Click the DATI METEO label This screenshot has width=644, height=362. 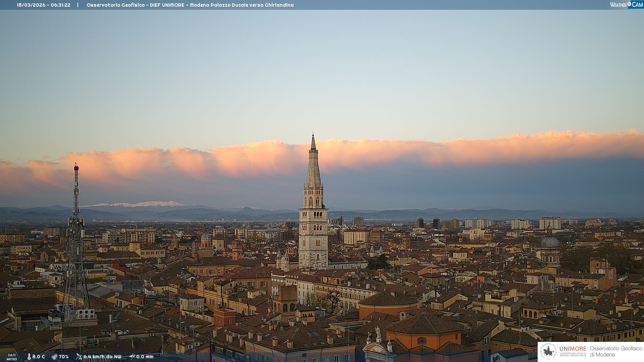(x=12, y=357)
